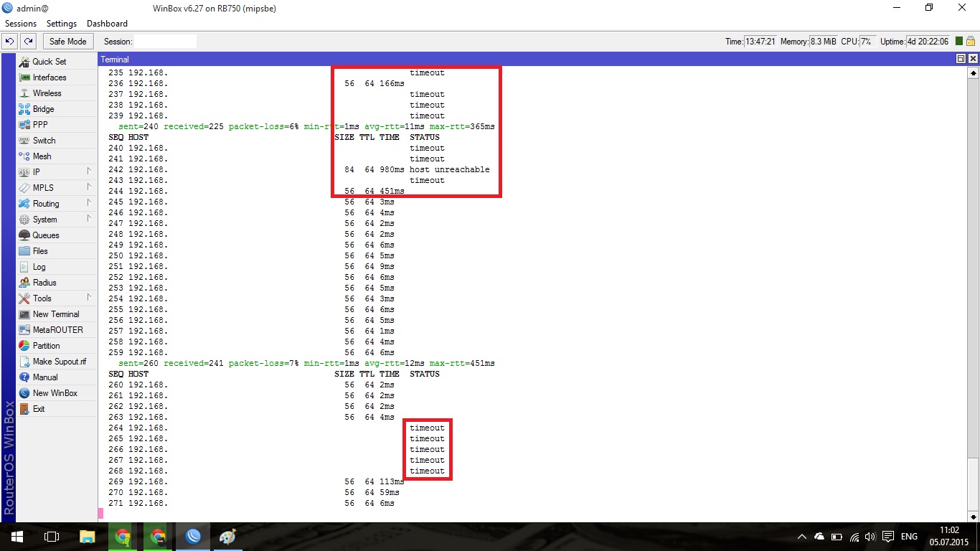Open the Sessions menu
Viewport: 980px width, 551px height.
(20, 24)
